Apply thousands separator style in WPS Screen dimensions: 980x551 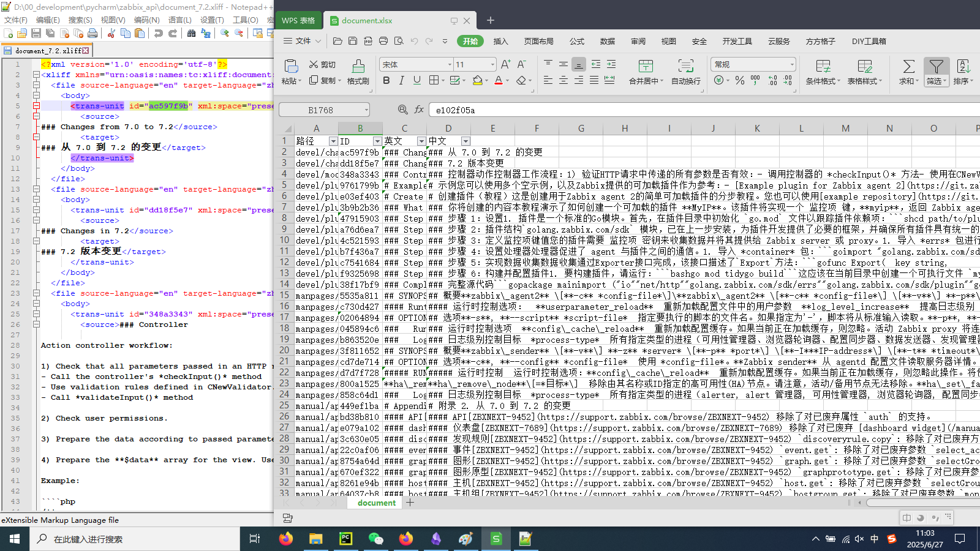(755, 80)
